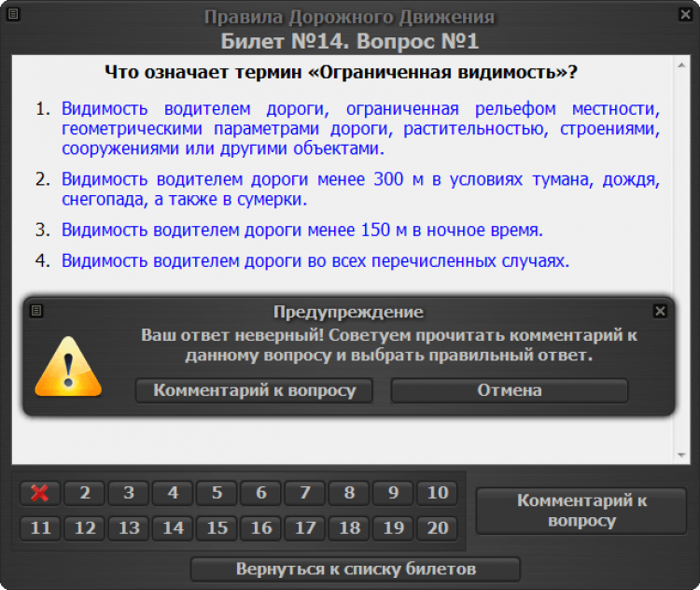Click the question heading «Ограниченная видимость»
This screenshot has height=590, width=700.
341,72
